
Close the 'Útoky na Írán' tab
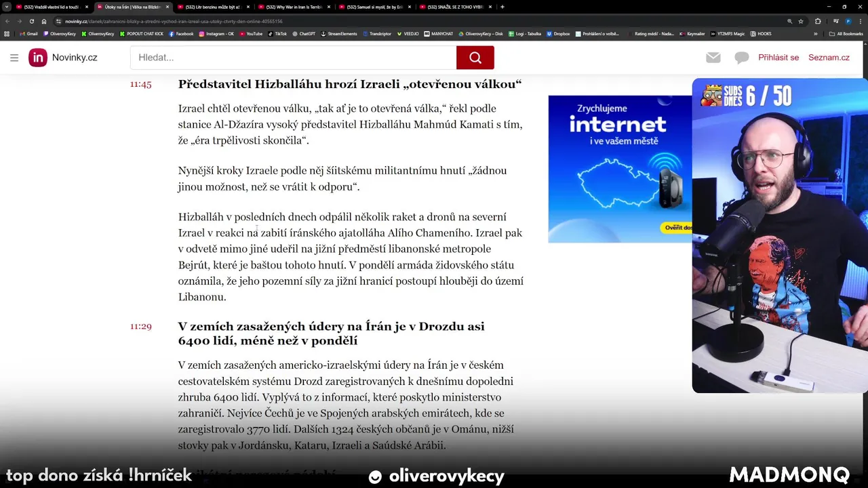pyautogui.click(x=167, y=7)
